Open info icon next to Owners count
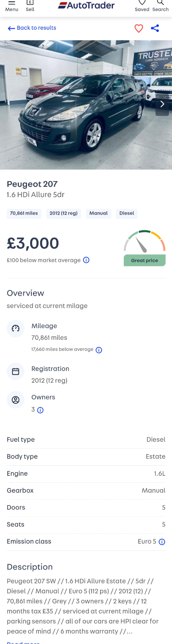The height and width of the screenshot is (644, 172). (x=40, y=410)
